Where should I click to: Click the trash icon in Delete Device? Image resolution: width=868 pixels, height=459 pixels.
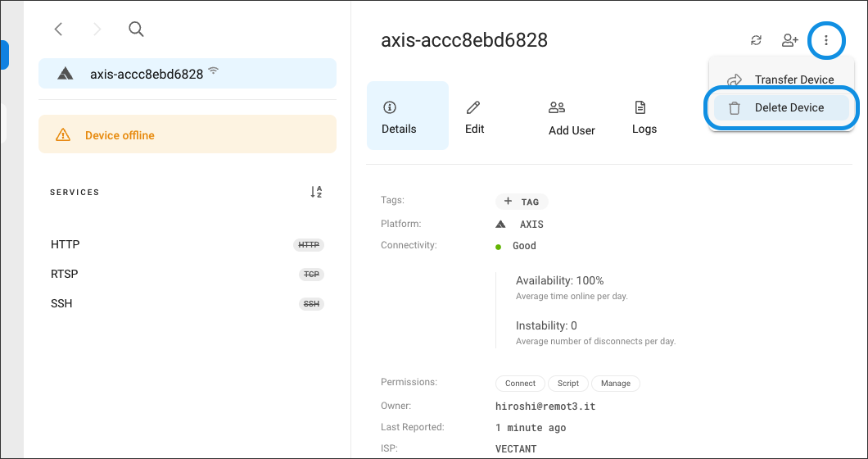[x=734, y=108]
